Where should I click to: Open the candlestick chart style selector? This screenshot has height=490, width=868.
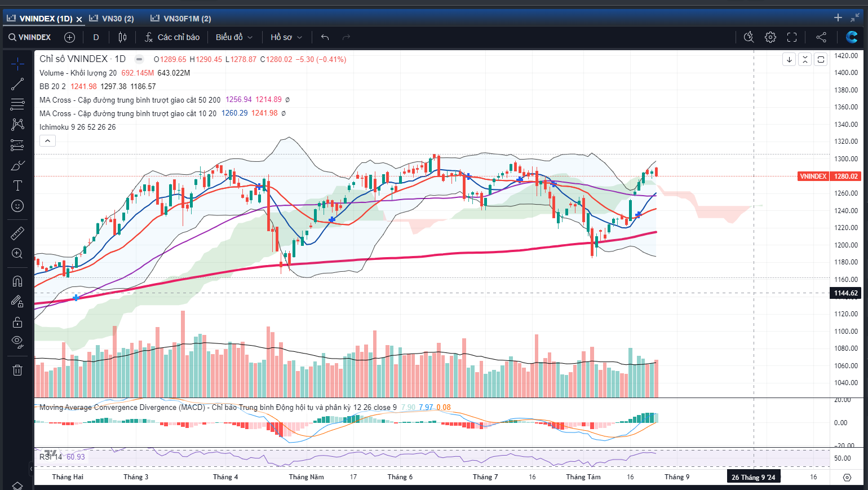point(122,37)
